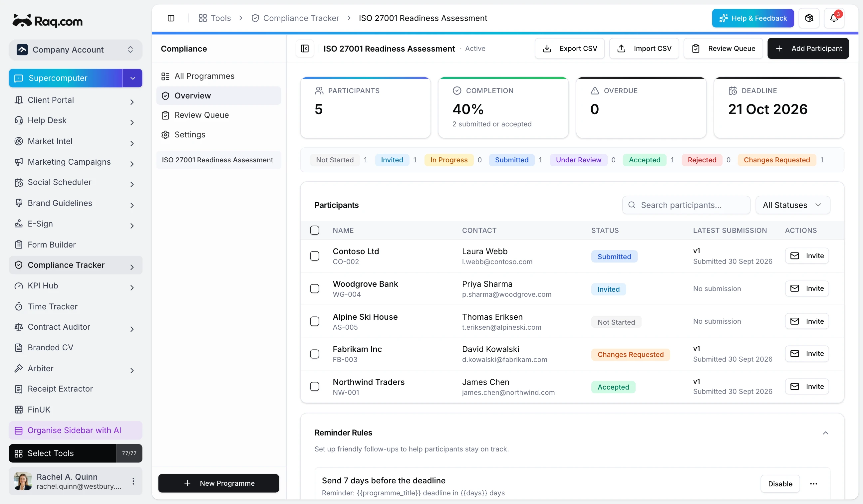Screen dimensions: 863x504
Task: Focus the Search participants field
Action: click(686, 205)
